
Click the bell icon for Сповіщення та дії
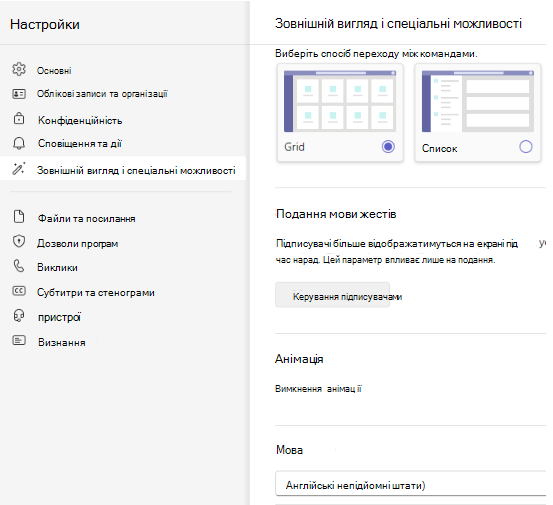(19, 143)
